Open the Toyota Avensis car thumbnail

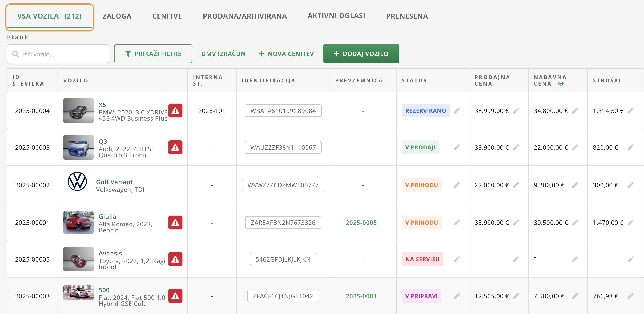[x=78, y=259]
